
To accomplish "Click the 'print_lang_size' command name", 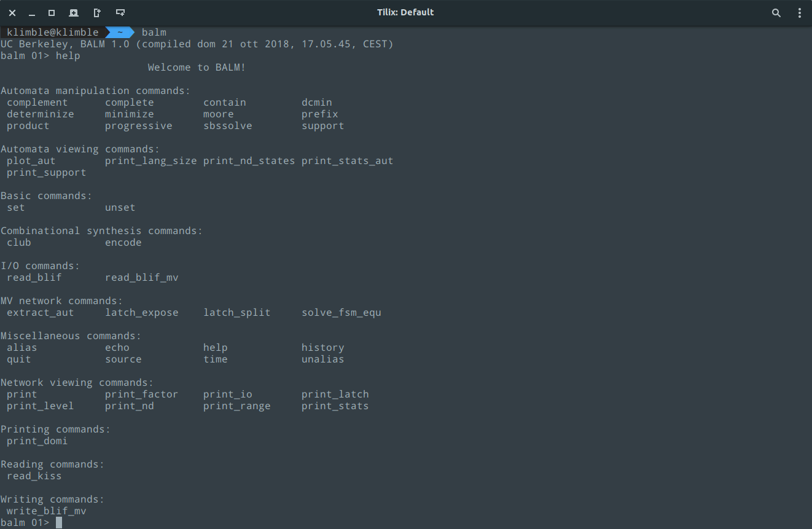I will click(x=151, y=161).
